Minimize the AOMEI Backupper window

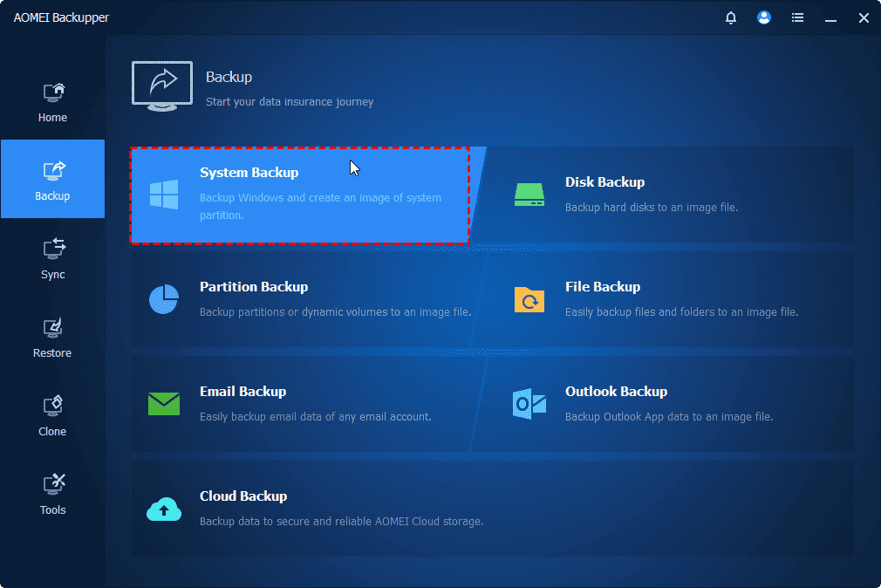[830, 20]
